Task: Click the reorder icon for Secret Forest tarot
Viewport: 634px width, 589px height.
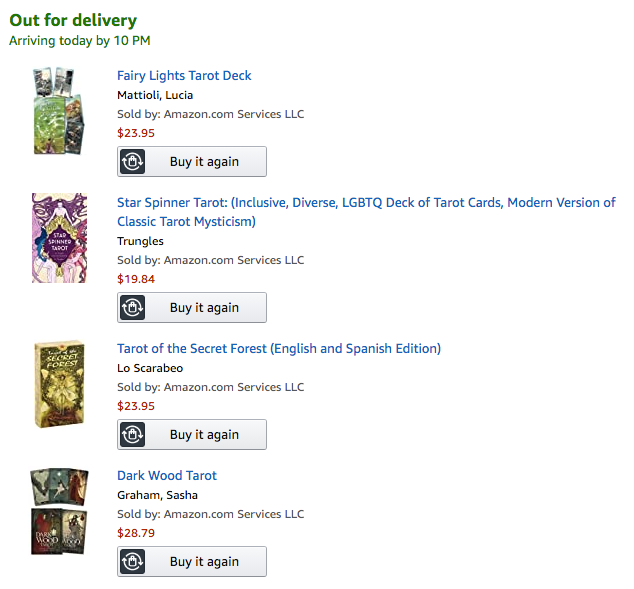Action: 133,435
